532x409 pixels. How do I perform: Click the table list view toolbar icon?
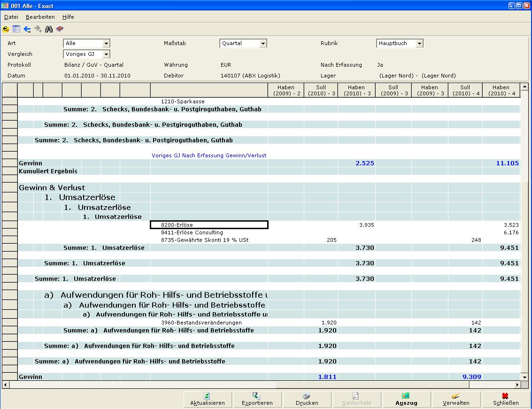tap(16, 29)
